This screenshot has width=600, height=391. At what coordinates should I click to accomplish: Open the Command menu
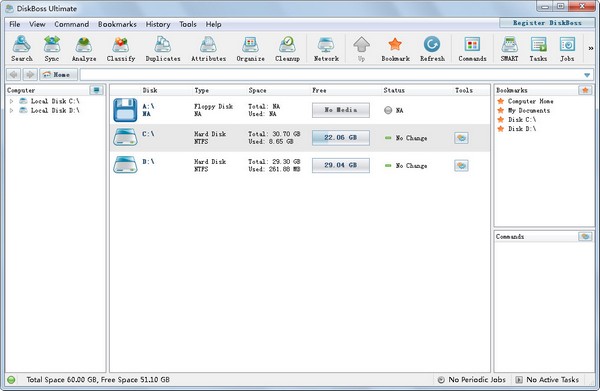72,24
